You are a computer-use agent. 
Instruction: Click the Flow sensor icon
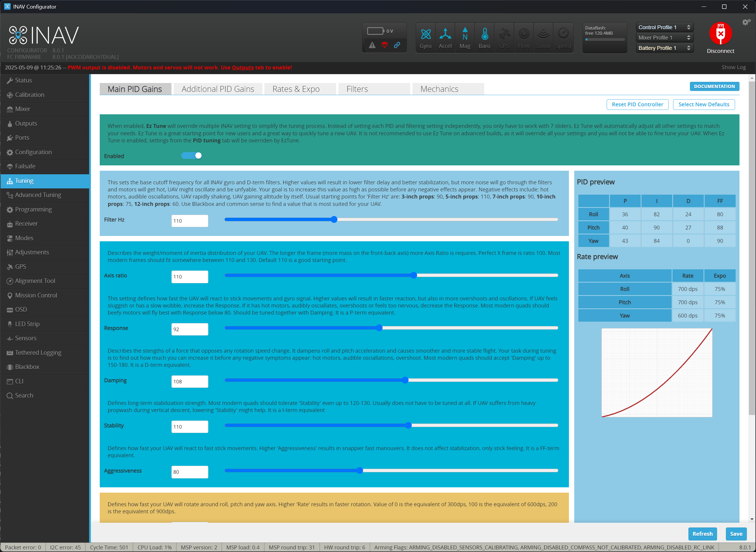tap(524, 38)
